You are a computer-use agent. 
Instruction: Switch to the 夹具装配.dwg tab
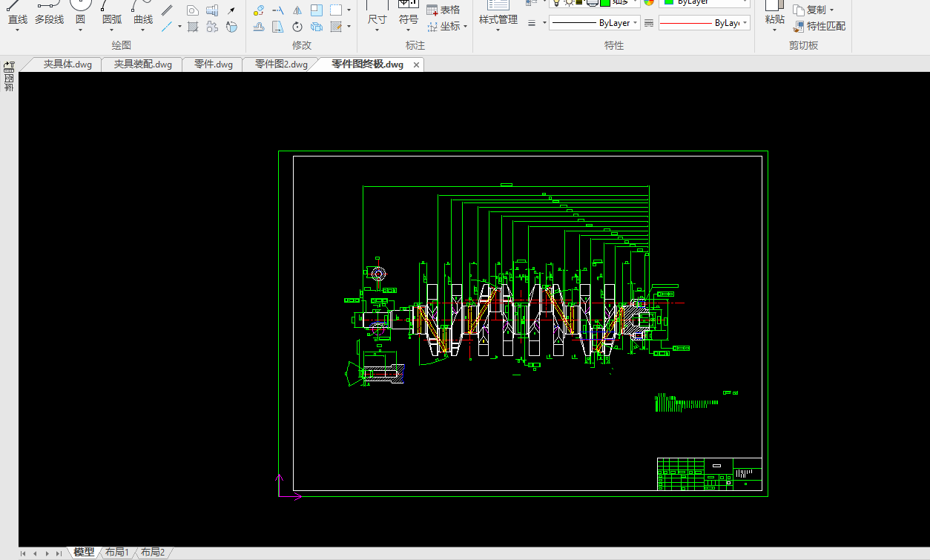(142, 65)
